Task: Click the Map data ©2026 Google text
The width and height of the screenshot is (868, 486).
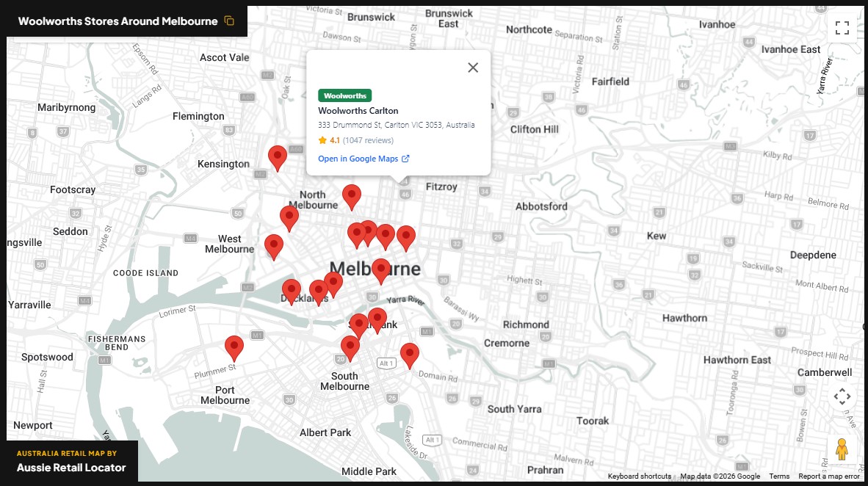Action: pyautogui.click(x=720, y=476)
